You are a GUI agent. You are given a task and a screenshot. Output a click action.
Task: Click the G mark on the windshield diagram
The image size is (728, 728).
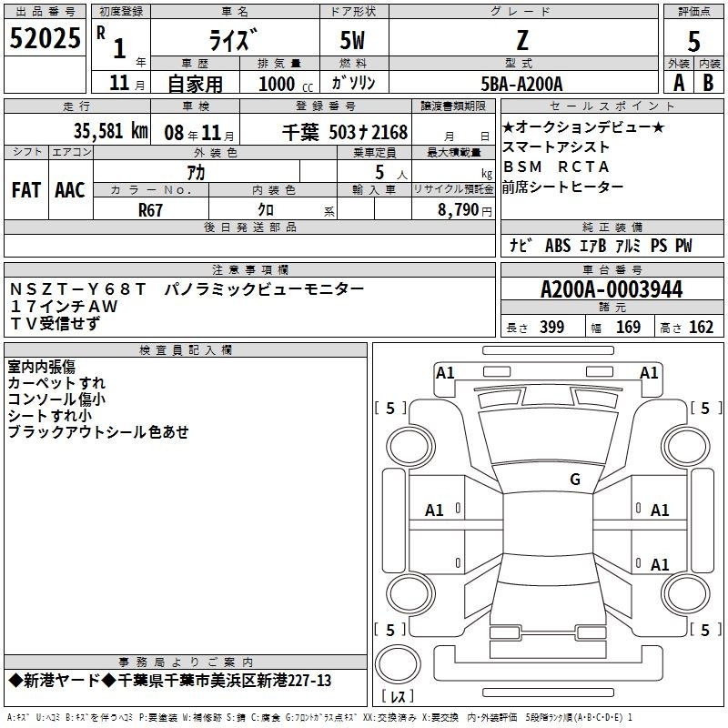574,480
